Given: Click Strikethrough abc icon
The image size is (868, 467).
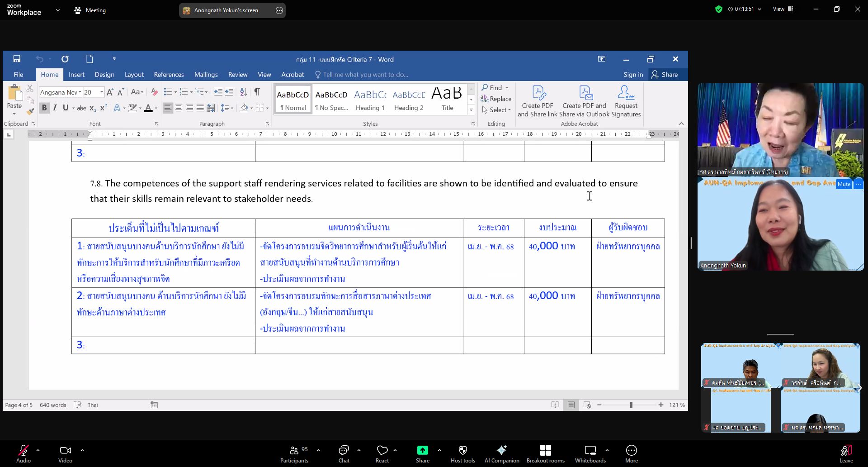Looking at the screenshot, I should [81, 108].
